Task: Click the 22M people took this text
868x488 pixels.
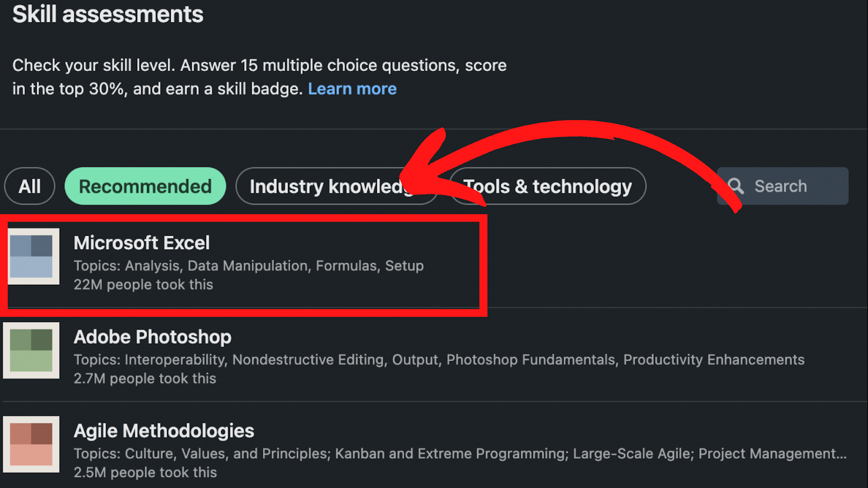Action: point(143,285)
